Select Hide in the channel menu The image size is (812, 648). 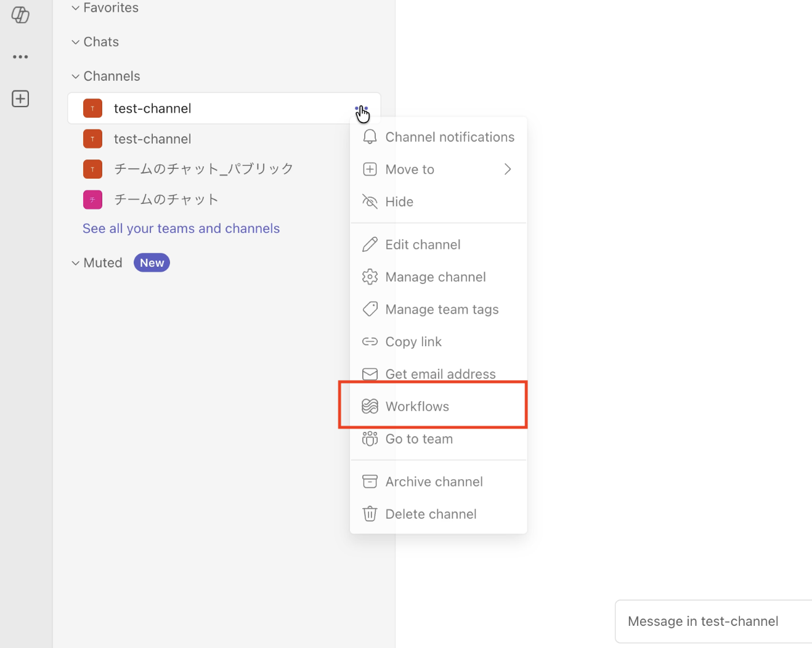coord(439,201)
